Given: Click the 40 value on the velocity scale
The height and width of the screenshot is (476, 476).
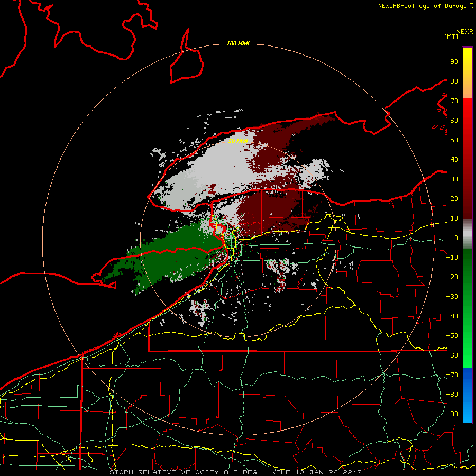Looking at the screenshot, I should click(x=454, y=160).
